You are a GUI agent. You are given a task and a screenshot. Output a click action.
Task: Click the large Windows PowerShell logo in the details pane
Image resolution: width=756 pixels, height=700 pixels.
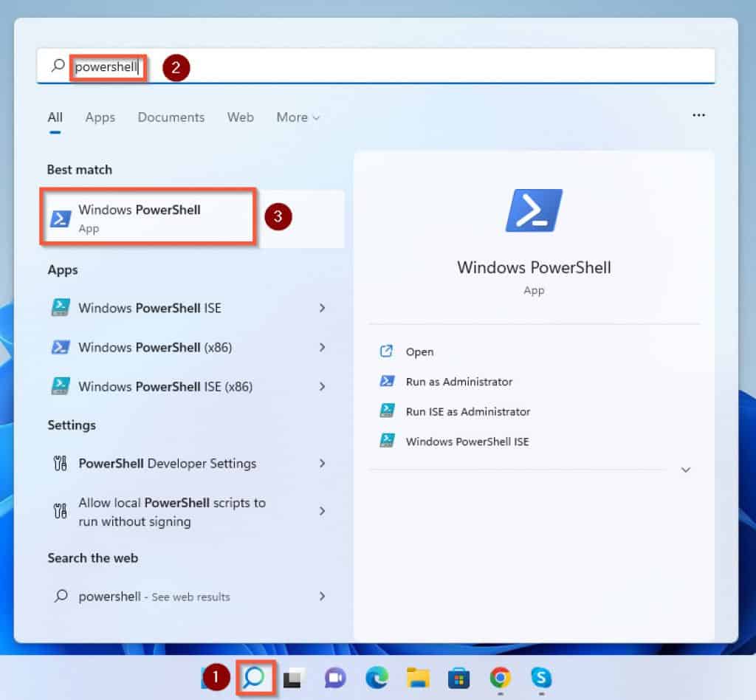click(x=534, y=210)
